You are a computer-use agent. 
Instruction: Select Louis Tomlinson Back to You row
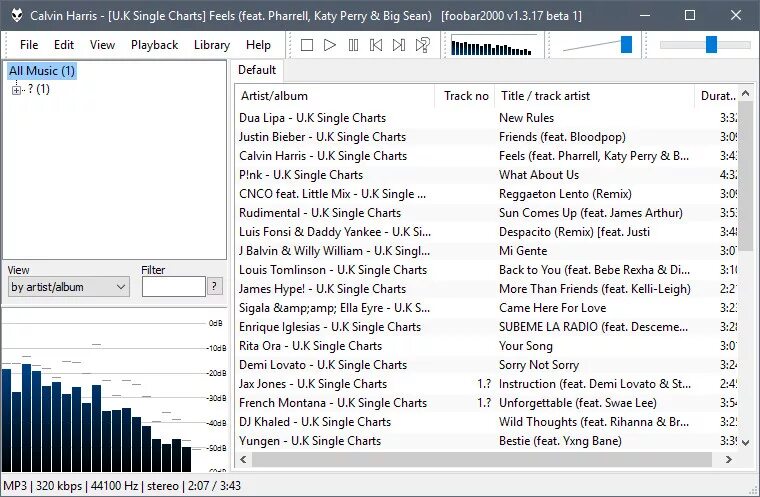pyautogui.click(x=487, y=270)
